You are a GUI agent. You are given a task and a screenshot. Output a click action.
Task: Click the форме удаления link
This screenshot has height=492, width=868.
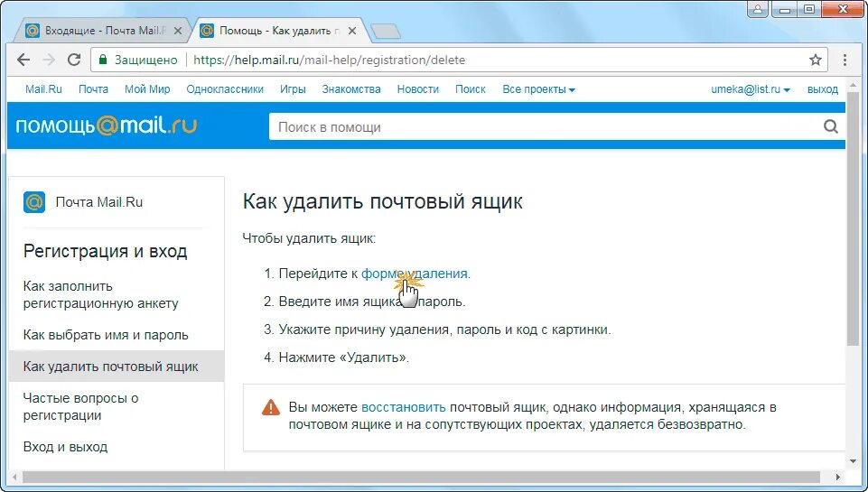coord(414,274)
